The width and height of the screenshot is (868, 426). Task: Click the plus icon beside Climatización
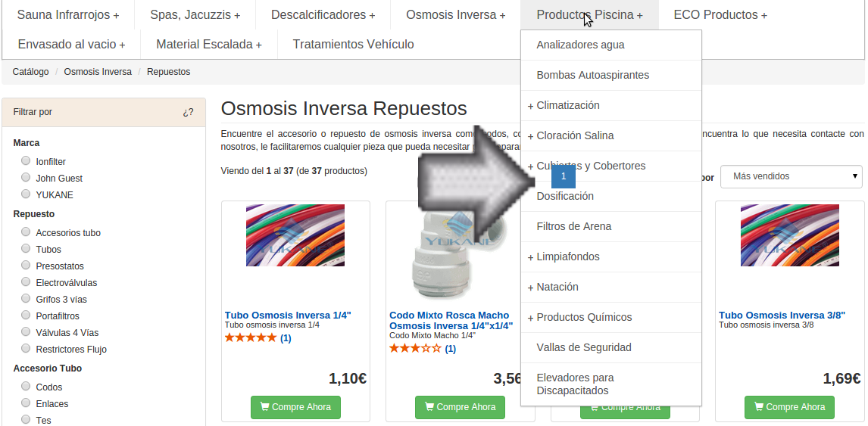click(530, 106)
